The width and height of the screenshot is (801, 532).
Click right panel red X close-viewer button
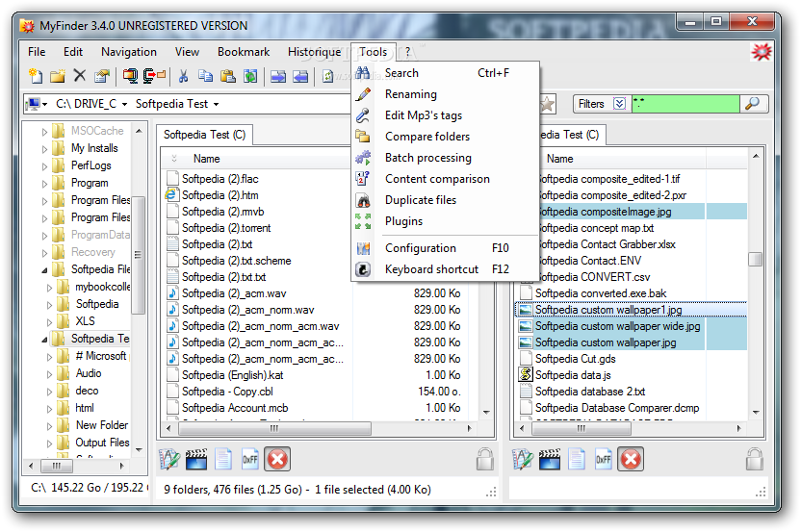pos(631,459)
